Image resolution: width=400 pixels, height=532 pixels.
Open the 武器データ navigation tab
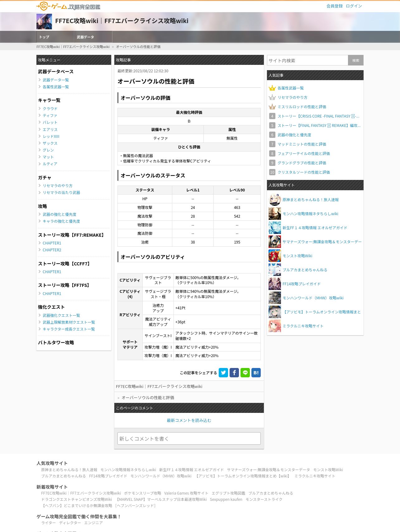[x=93, y=37]
